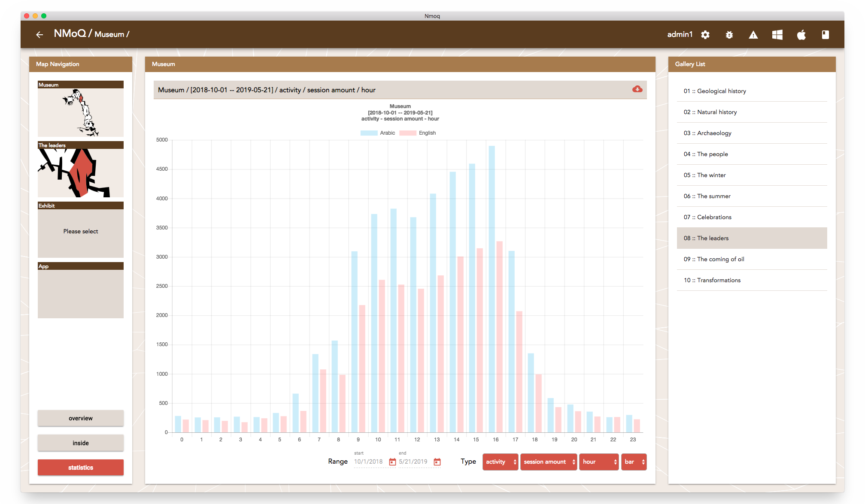Open the book/manual icon
This screenshot has height=504, width=865.
tap(826, 35)
